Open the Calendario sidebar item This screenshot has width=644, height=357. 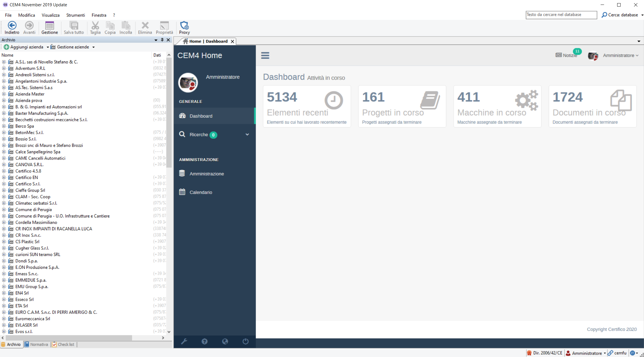(201, 192)
